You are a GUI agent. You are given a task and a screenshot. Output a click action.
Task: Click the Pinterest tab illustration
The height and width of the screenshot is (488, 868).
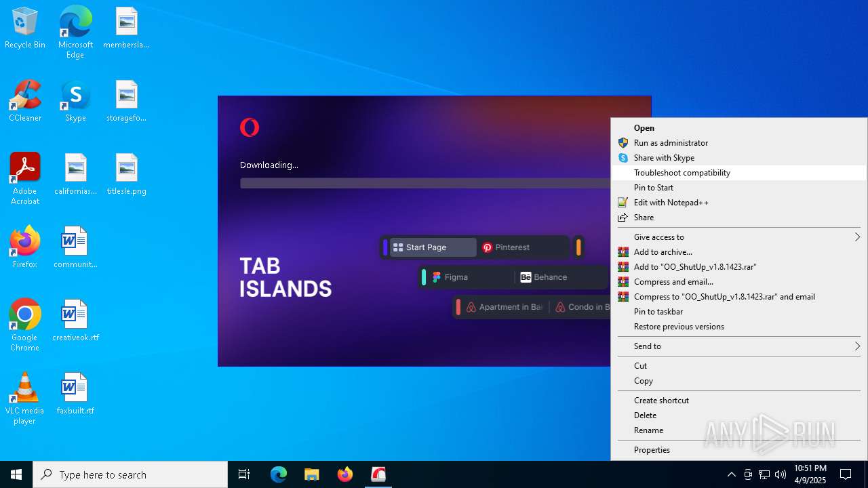point(523,247)
